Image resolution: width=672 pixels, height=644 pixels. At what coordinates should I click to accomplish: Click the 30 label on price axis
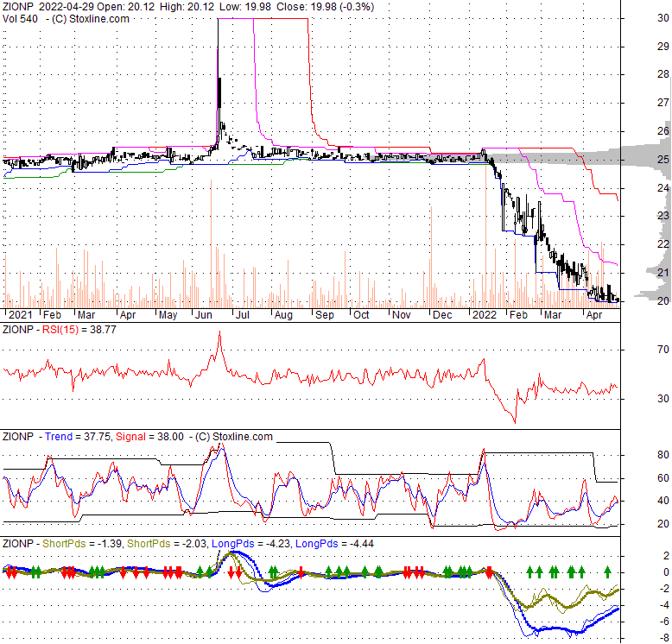pyautogui.click(x=663, y=18)
